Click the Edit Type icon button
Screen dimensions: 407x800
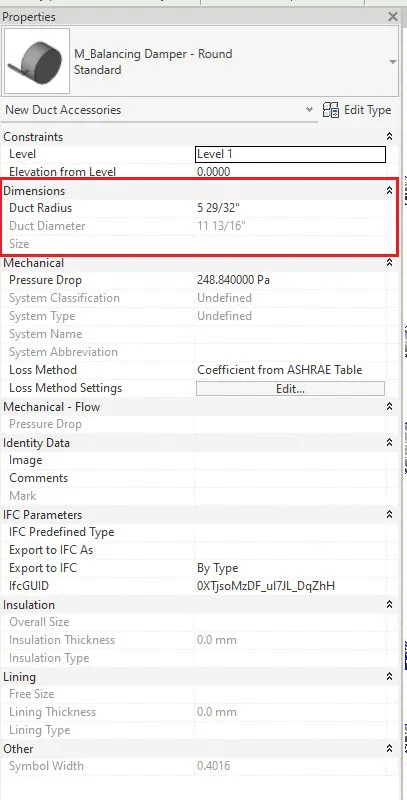357,110
